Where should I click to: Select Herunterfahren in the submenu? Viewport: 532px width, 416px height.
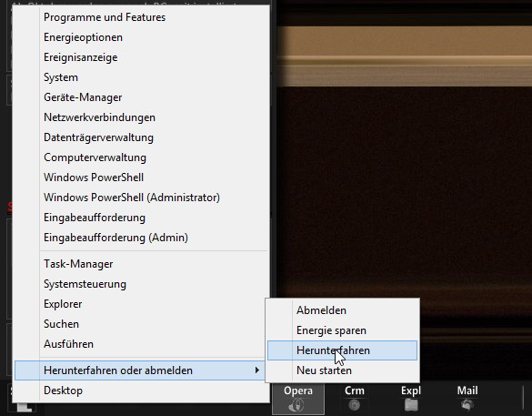click(342, 350)
